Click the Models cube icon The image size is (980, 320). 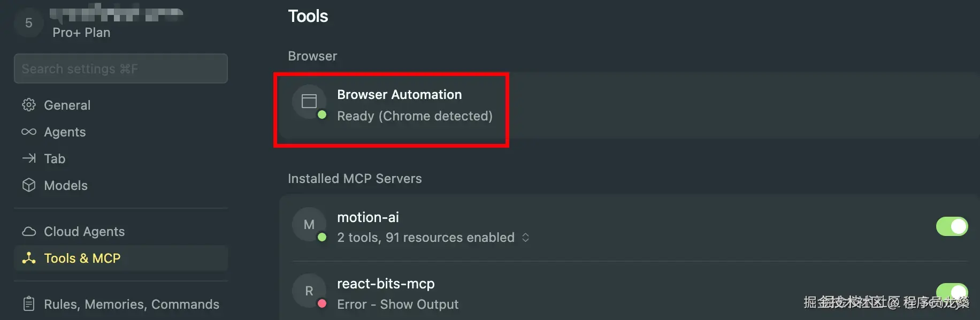point(29,185)
